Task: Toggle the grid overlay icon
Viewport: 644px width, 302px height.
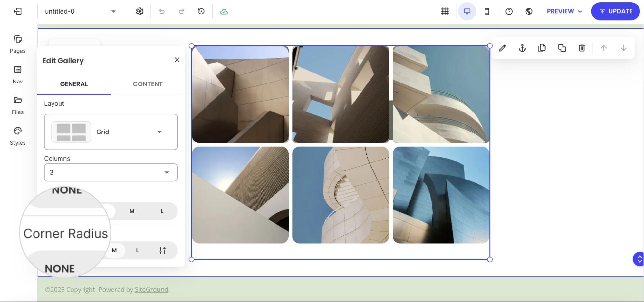Action: tap(445, 11)
